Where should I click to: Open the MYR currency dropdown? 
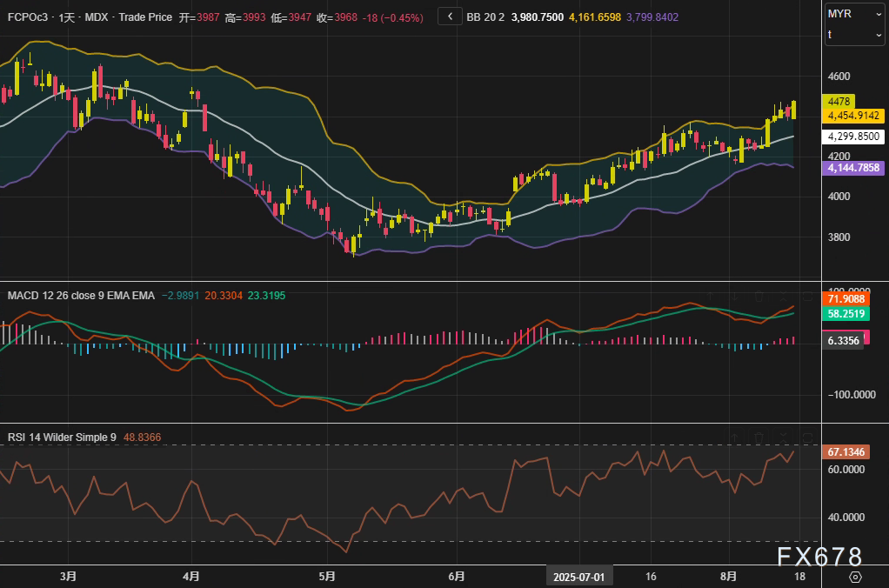pyautogui.click(x=854, y=13)
